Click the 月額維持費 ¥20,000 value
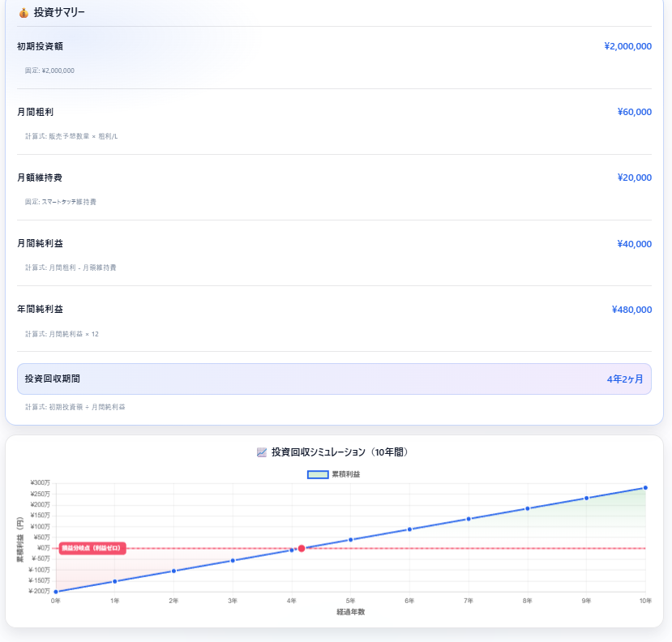 (634, 178)
